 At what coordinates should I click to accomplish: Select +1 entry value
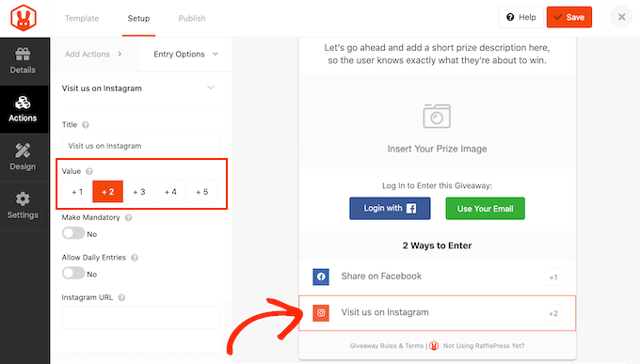[x=77, y=192]
